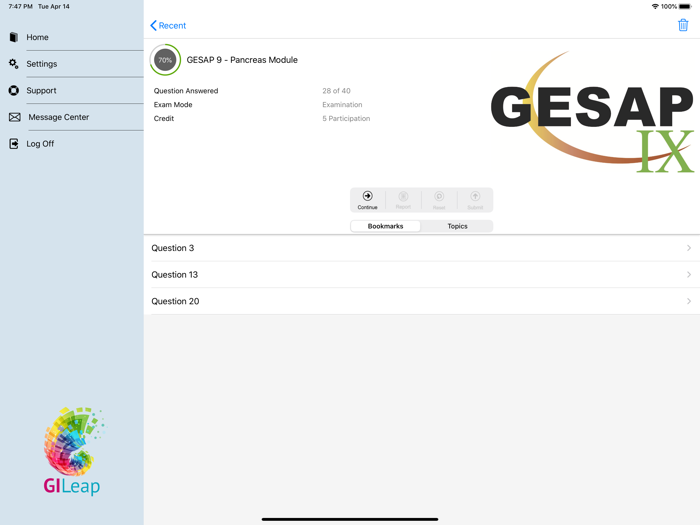700x525 pixels.
Task: Expand Question 20 row chevron
Action: 689,301
